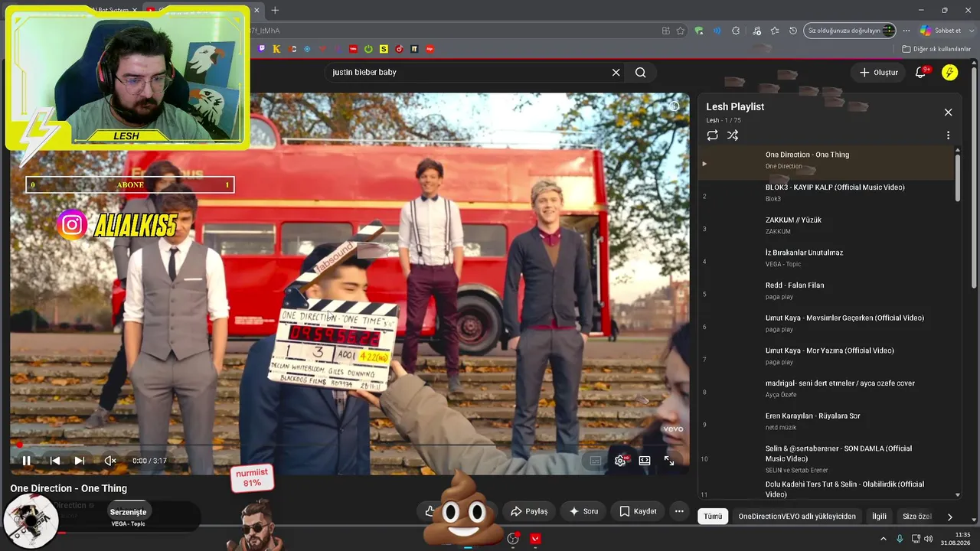Open YouTube notifications bell
Image resolution: width=980 pixels, height=551 pixels.
point(921,73)
